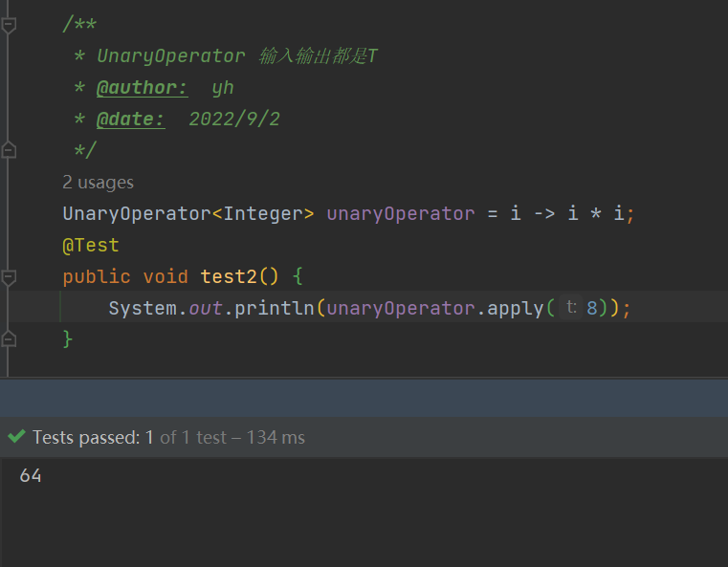
Task: Click the 'void' return type keyword
Action: [x=165, y=277]
